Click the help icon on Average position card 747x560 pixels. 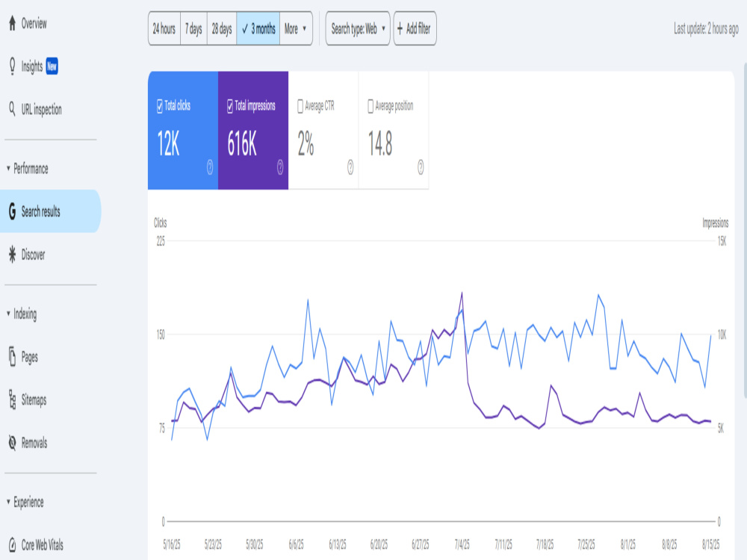[421, 167]
